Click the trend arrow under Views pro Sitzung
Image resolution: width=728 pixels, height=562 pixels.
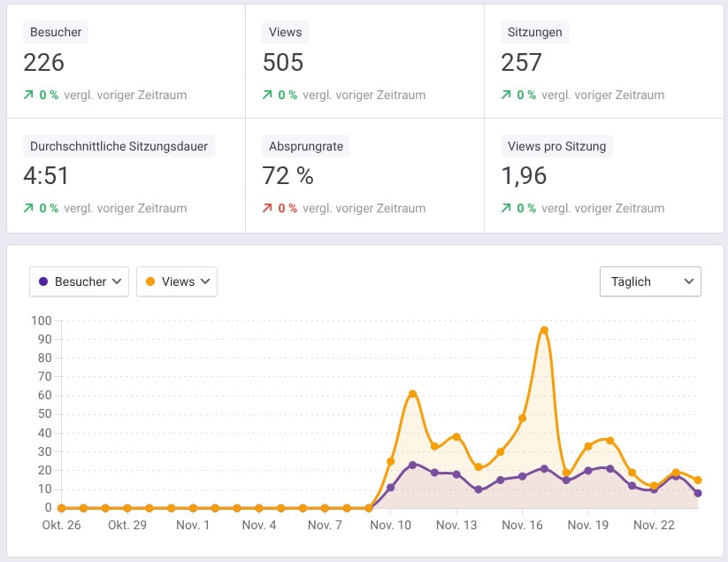tap(507, 208)
